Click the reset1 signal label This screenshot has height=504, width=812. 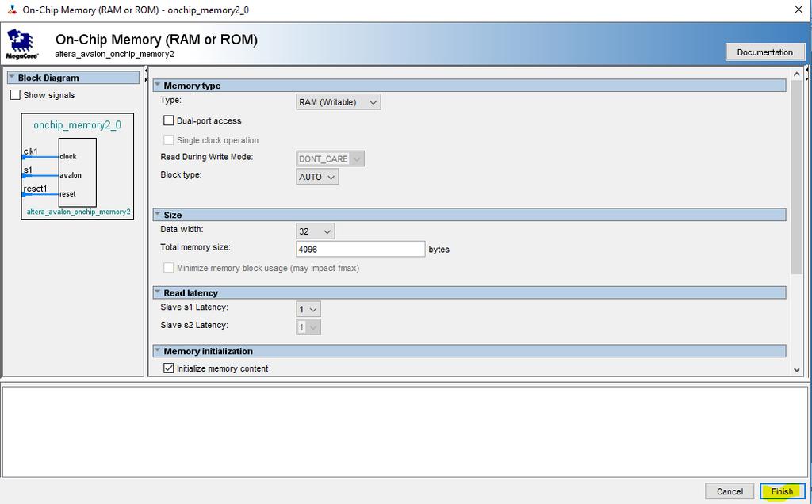click(x=35, y=189)
